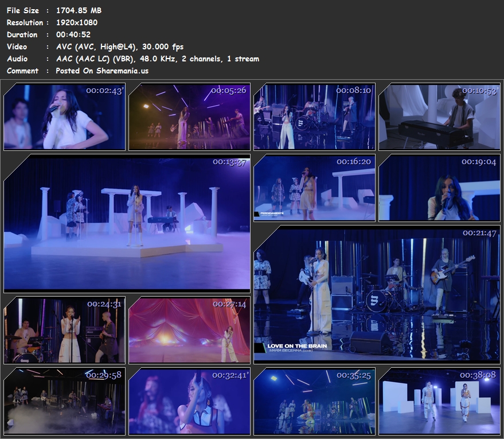This screenshot has width=504, height=439.
Task: Click the Audio label
Action: [17, 59]
